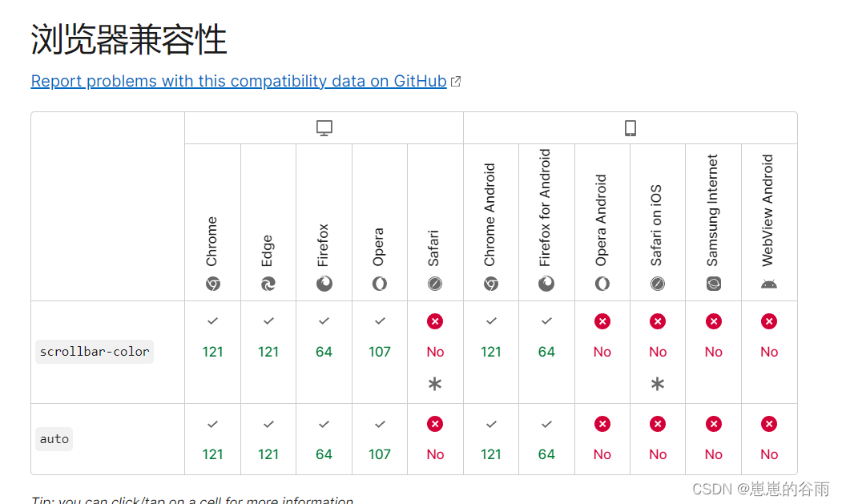Click the external link icon beside GitHub
This screenshot has width=842, height=504.
(x=456, y=82)
